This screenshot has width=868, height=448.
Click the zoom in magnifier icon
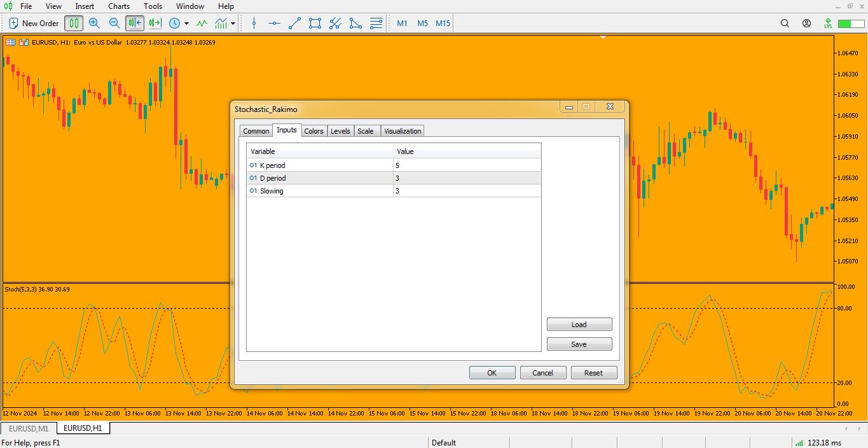tap(94, 24)
